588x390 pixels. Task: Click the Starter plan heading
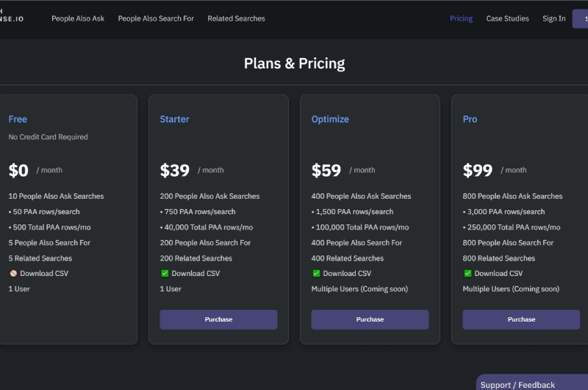pos(174,119)
